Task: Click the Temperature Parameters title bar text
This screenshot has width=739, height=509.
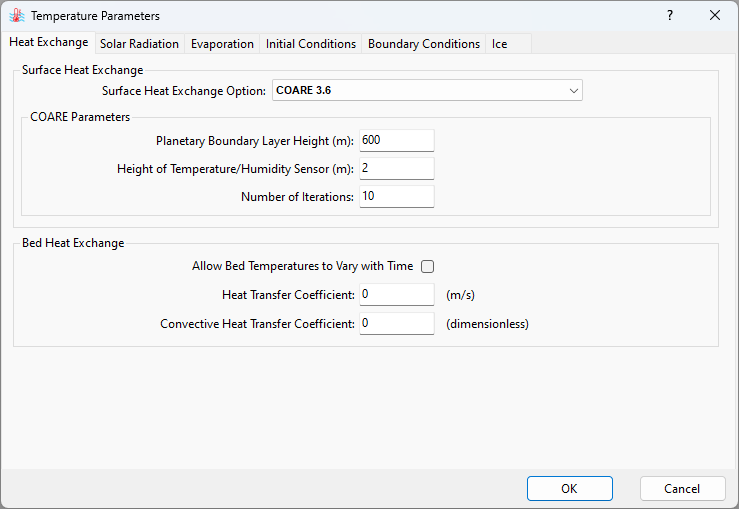Action: coord(95,16)
